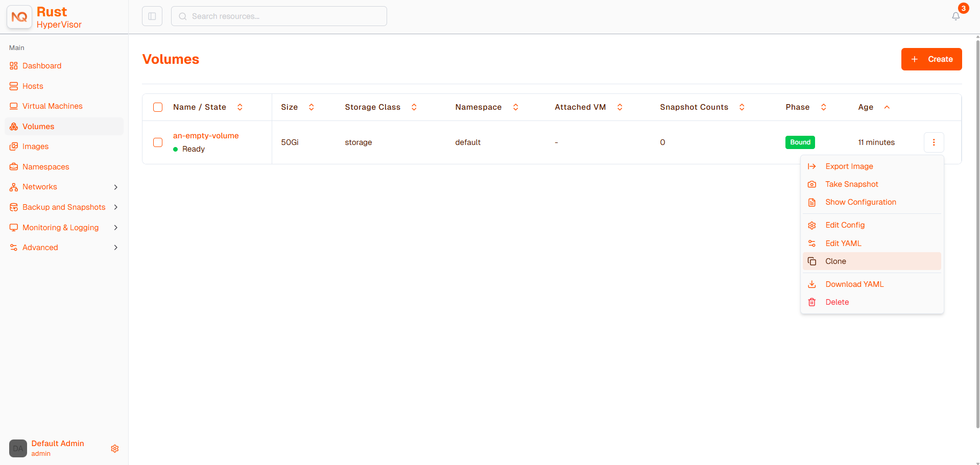This screenshot has height=465, width=980.
Task: Click the Edit Config gear icon
Action: click(x=812, y=225)
